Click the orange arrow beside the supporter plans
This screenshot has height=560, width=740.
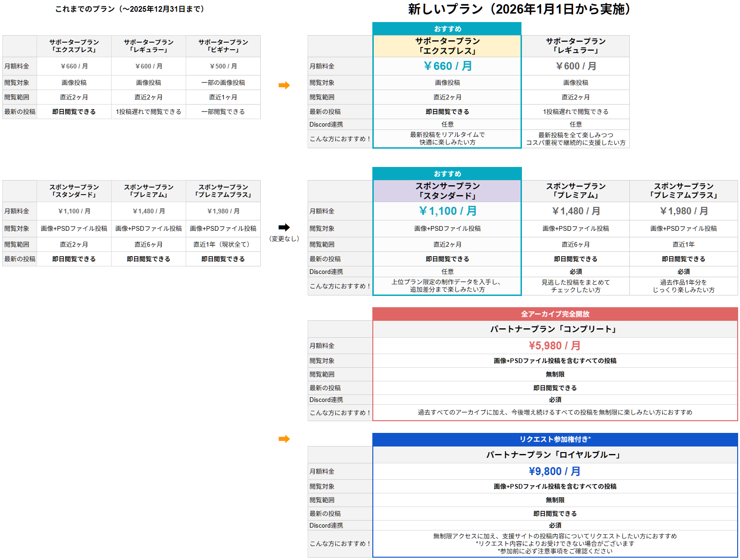click(284, 85)
